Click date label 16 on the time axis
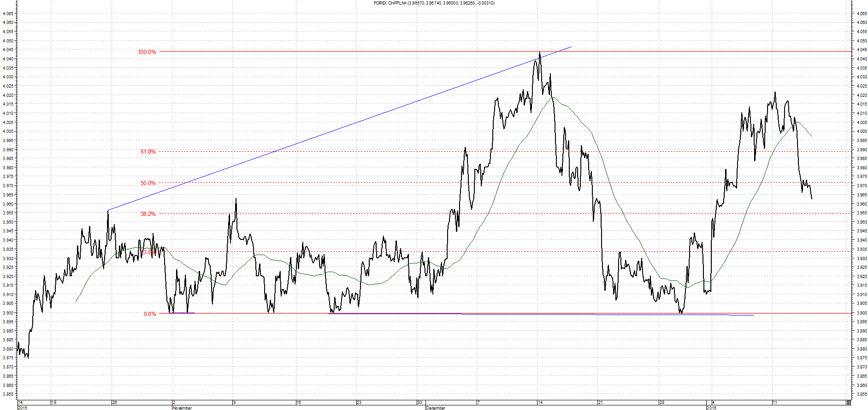Image resolution: width=868 pixels, height=410 pixels. (299, 403)
